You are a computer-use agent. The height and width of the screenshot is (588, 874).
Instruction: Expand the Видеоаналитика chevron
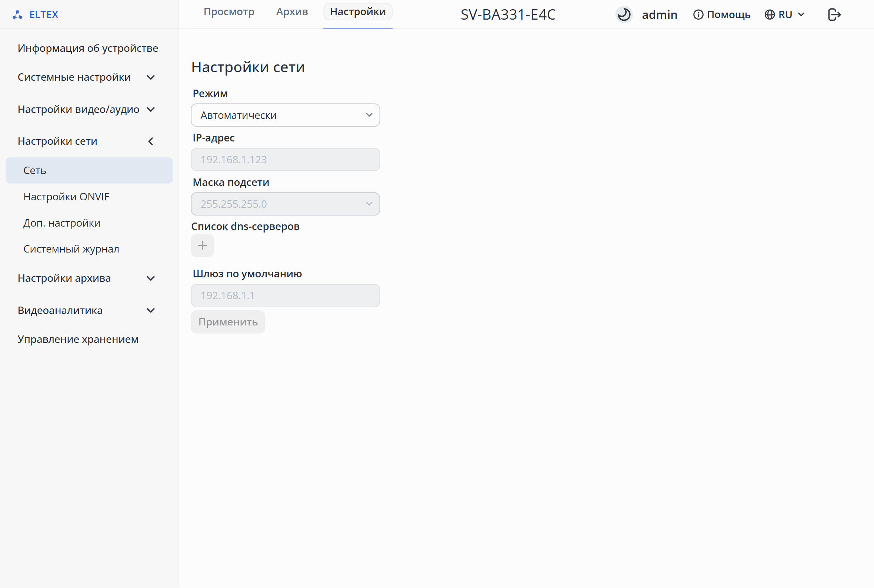(x=151, y=311)
